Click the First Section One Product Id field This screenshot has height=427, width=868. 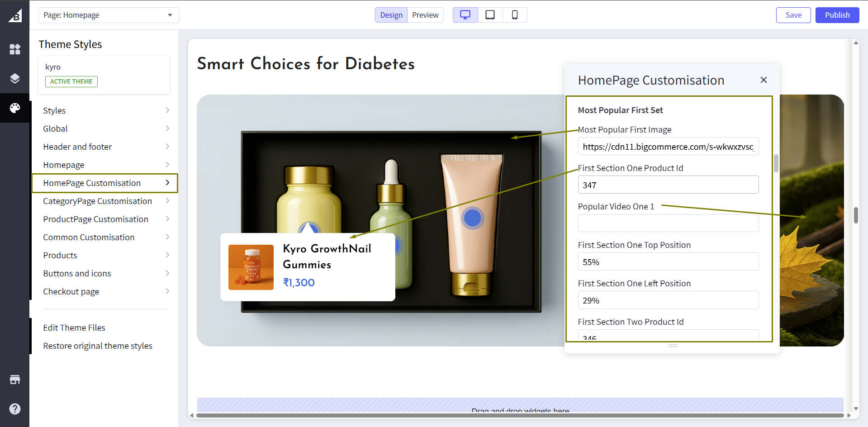[668, 185]
